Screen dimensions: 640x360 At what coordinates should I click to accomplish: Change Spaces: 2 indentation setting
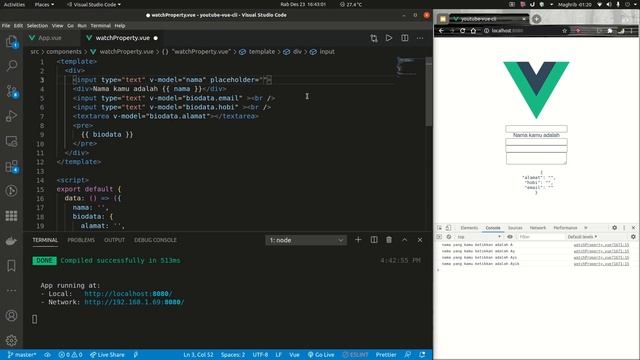click(x=233, y=355)
